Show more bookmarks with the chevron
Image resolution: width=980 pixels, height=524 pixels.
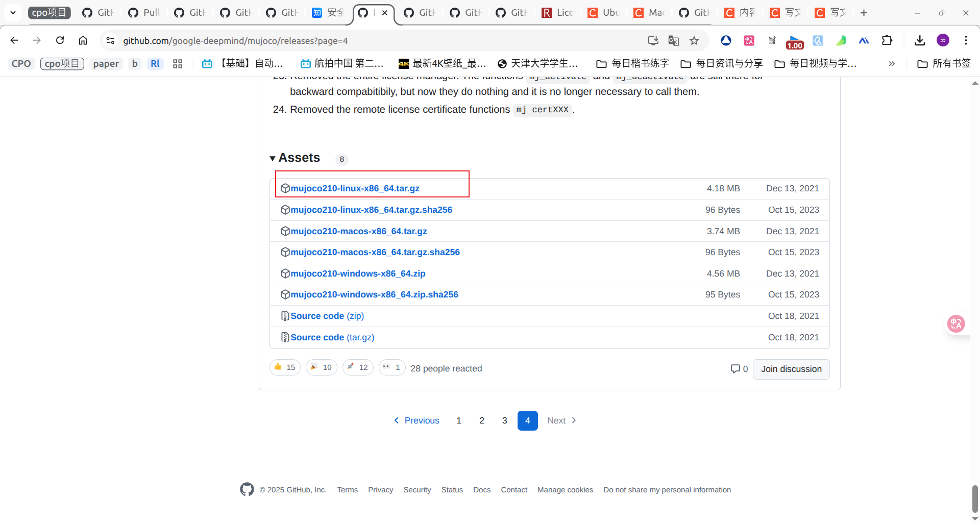892,64
